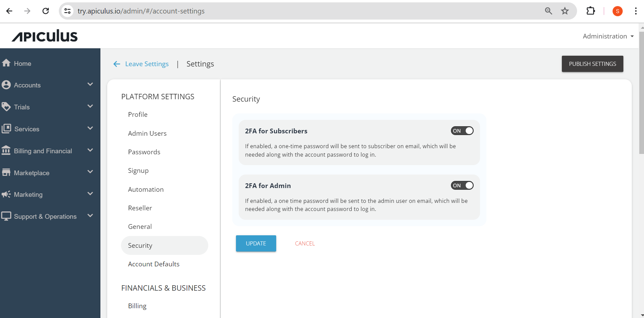Click the Support & Operations monitor icon
644x318 pixels.
6,216
